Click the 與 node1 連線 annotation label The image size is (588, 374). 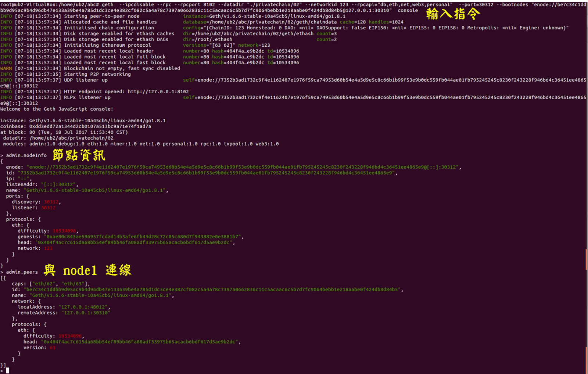88,270
